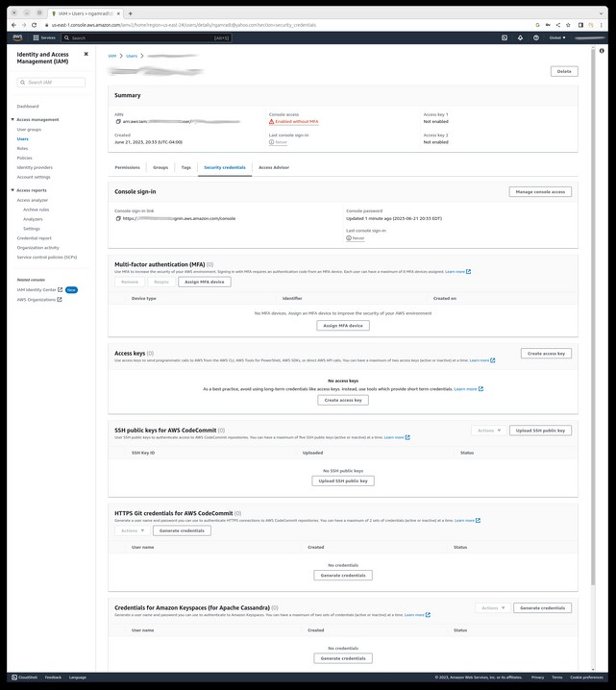
Task: Collapse the Access reports section
Action: click(x=12, y=190)
